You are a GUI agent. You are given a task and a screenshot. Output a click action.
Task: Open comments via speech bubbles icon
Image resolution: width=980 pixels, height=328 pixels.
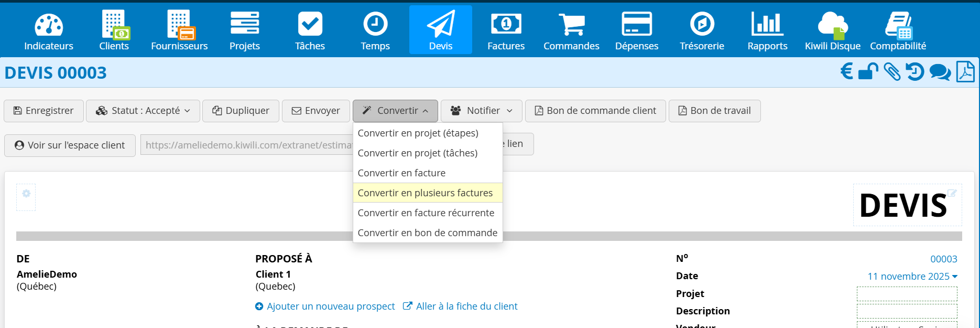click(940, 72)
